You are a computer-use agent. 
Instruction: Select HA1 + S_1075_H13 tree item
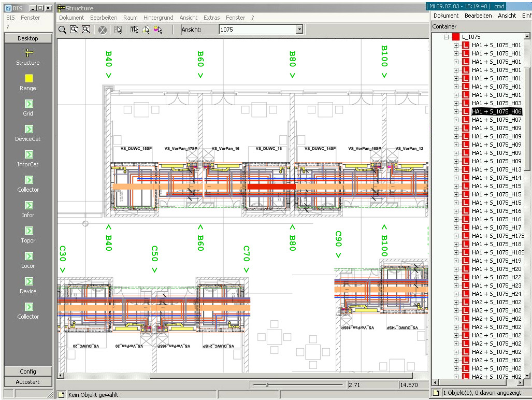[496, 169]
